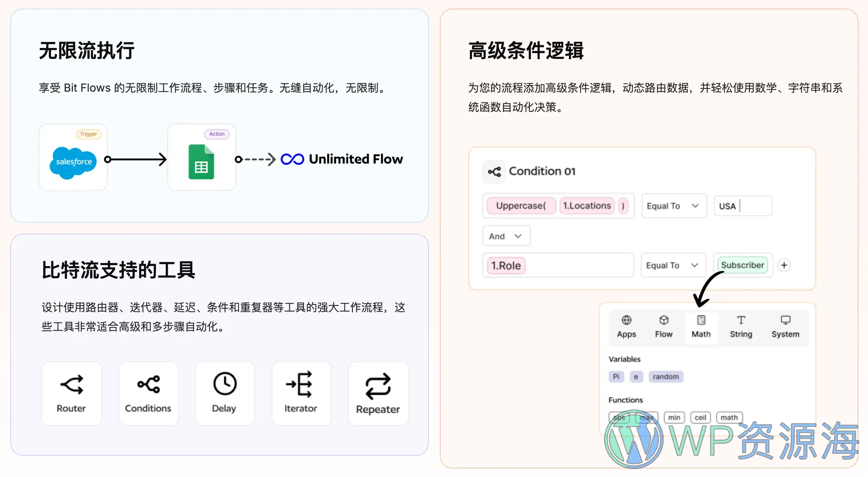
Task: Click the Subscriber value chip
Action: pyautogui.click(x=743, y=265)
